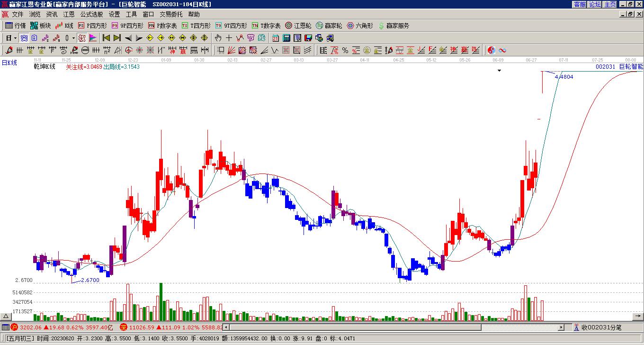Open the calculator icon
This screenshot has height=345, width=644.
point(286,38)
